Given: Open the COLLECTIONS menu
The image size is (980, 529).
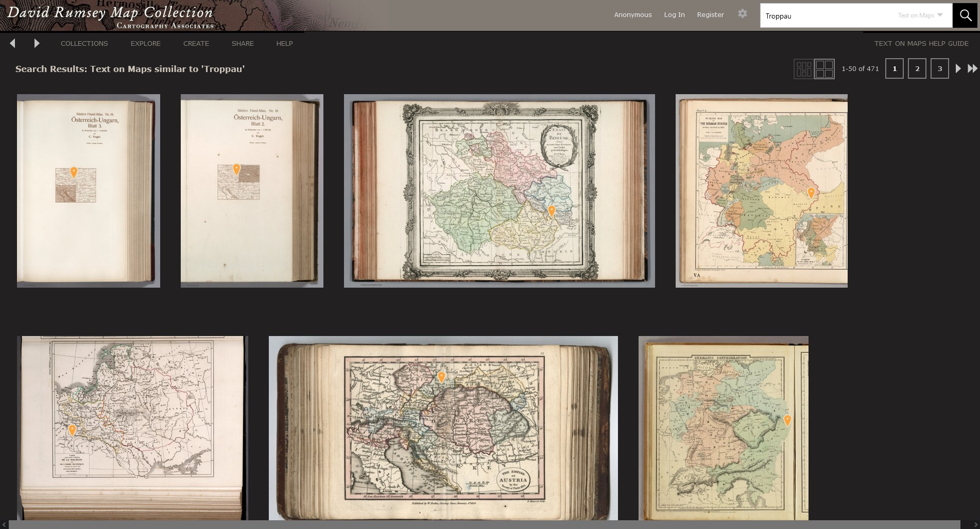Looking at the screenshot, I should click(x=84, y=43).
